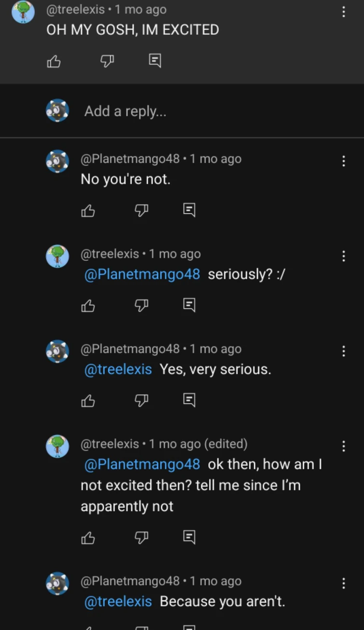Like the "ok then, how am I" reply
The image size is (364, 630).
[x=88, y=537]
